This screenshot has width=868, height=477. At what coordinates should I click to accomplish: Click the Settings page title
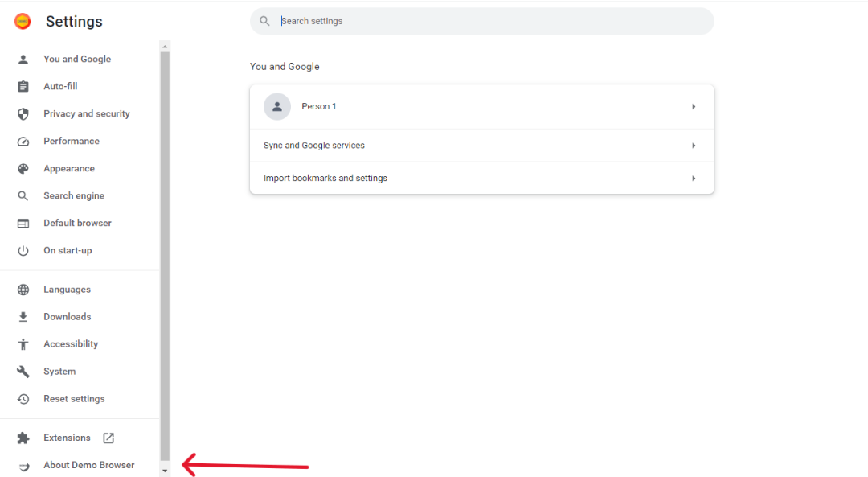click(x=74, y=22)
